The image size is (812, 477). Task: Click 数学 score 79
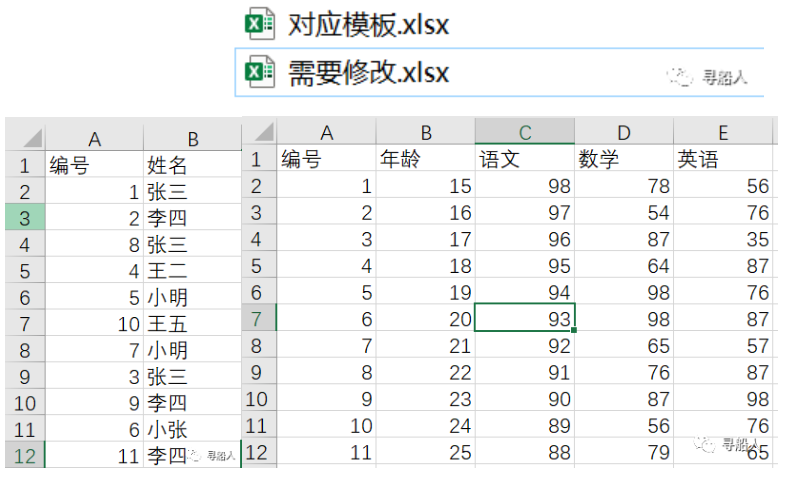pyautogui.click(x=624, y=452)
